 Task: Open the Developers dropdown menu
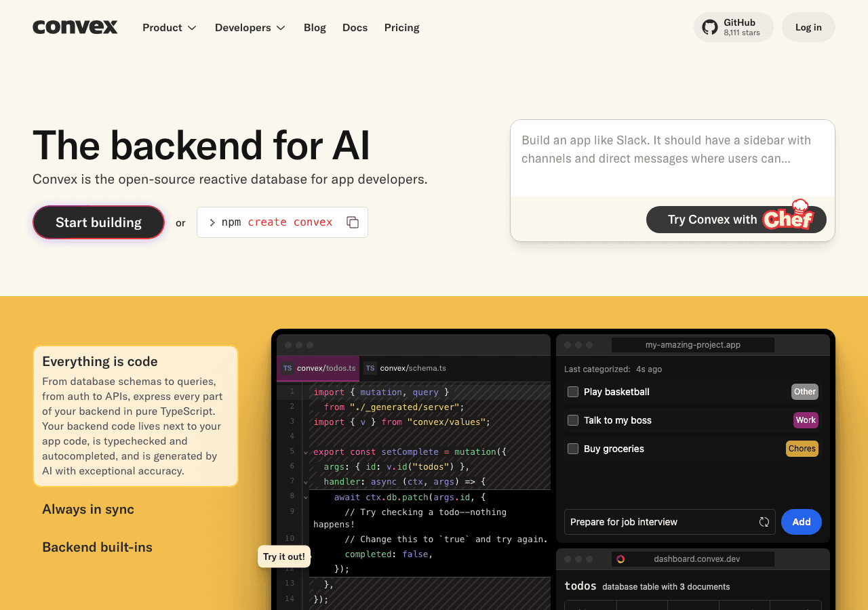point(250,28)
